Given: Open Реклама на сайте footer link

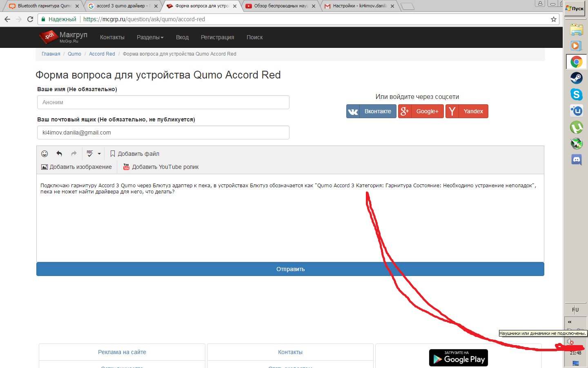Looking at the screenshot, I should click(x=122, y=352).
